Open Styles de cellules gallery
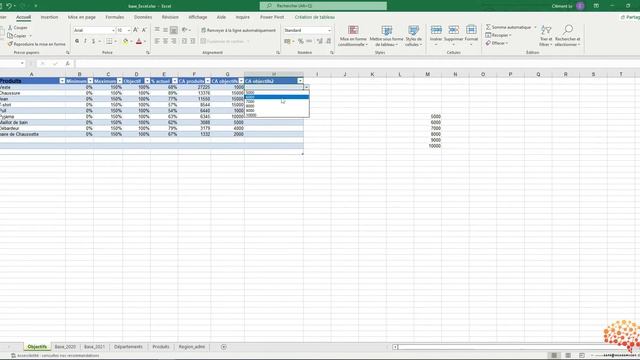This screenshot has width=640, height=360. (x=413, y=36)
